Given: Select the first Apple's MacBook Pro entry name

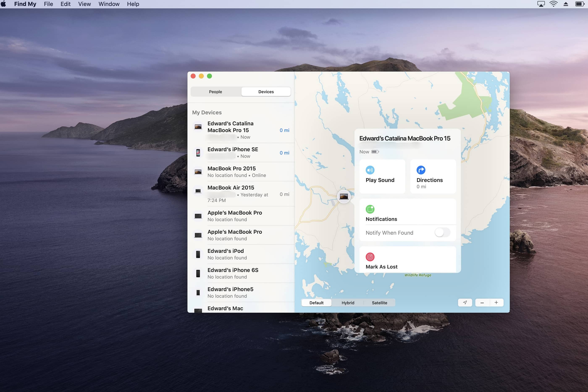Looking at the screenshot, I should tap(235, 213).
